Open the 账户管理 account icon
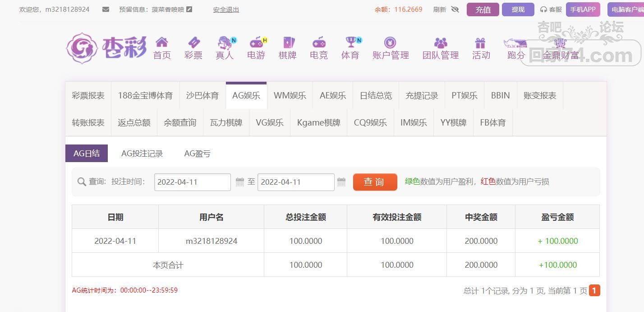This screenshot has width=644, height=312. tap(390, 42)
